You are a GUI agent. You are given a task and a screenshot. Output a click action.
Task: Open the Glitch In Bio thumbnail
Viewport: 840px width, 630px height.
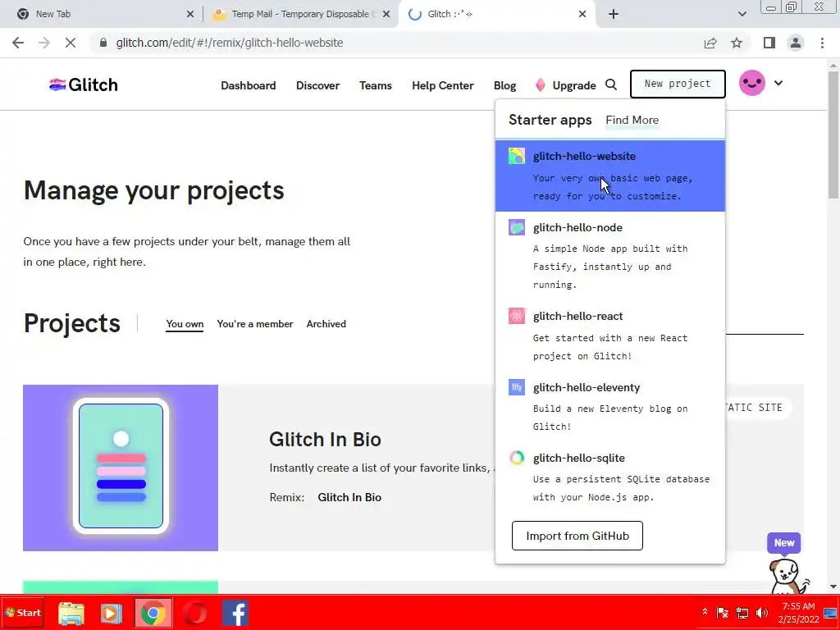tap(121, 468)
